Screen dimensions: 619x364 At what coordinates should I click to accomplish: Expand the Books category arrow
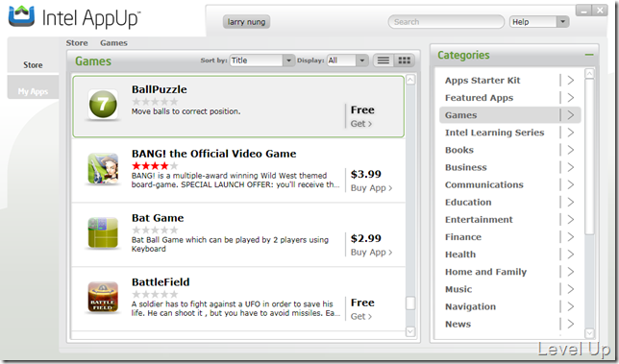[x=570, y=150]
